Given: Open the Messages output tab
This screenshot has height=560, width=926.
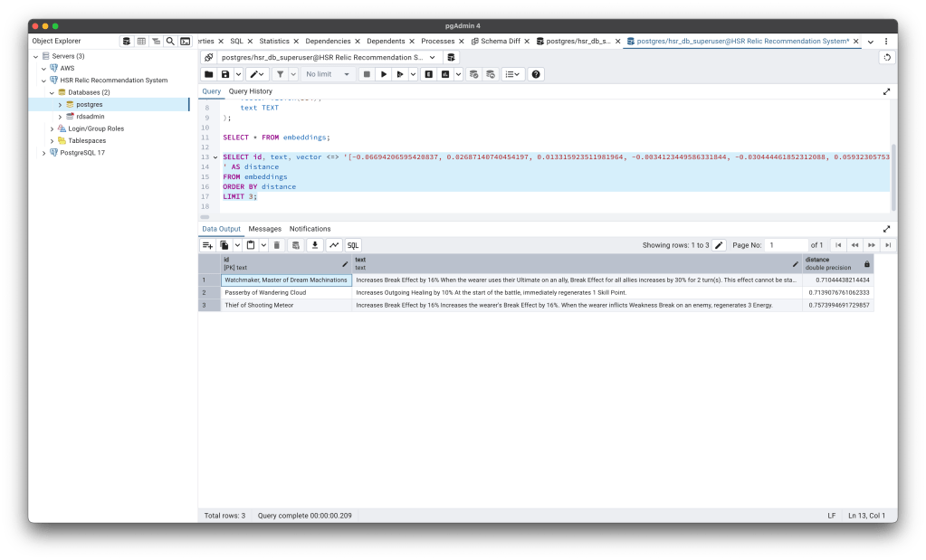Looking at the screenshot, I should [x=265, y=229].
